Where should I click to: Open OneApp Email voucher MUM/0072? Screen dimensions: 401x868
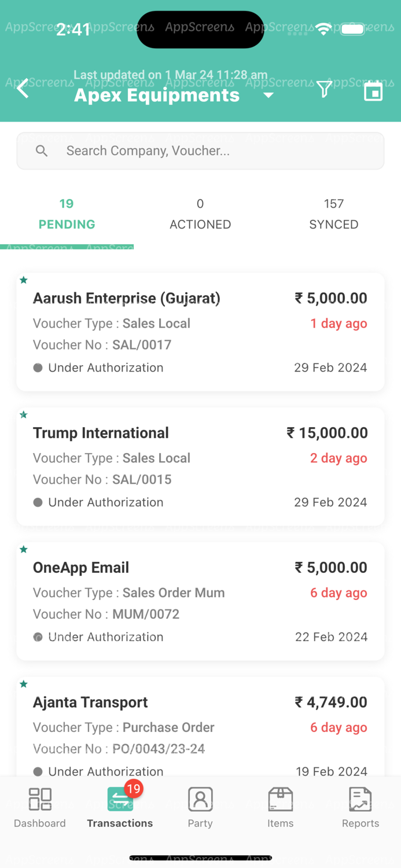point(200,602)
